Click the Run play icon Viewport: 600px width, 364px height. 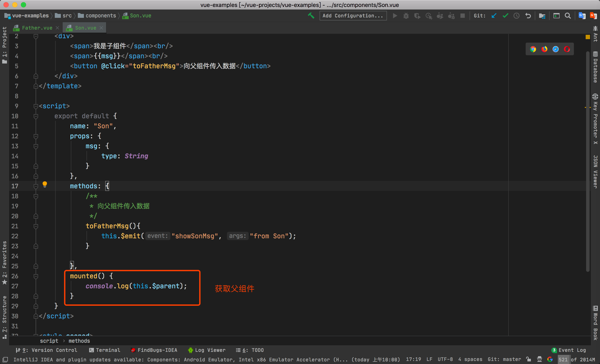(395, 16)
